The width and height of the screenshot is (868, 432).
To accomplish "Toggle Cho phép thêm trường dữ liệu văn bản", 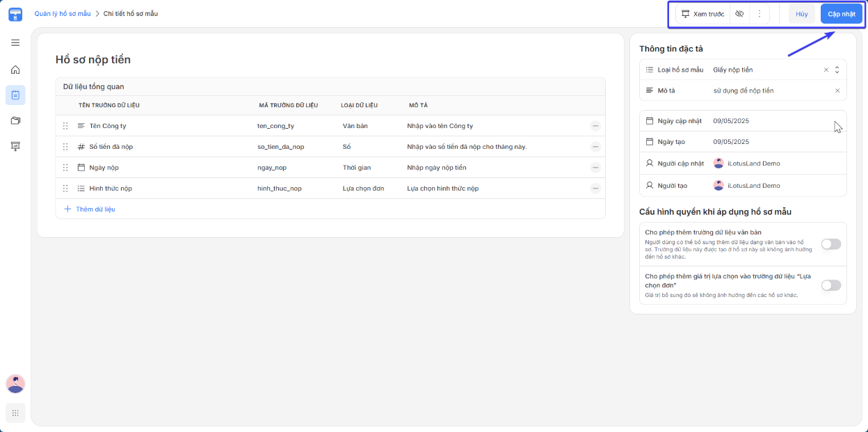I will coord(831,244).
